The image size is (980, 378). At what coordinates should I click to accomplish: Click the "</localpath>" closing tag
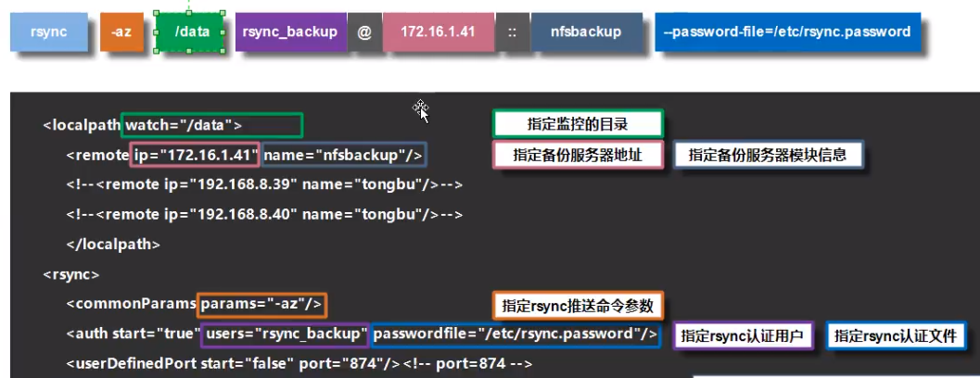(113, 245)
